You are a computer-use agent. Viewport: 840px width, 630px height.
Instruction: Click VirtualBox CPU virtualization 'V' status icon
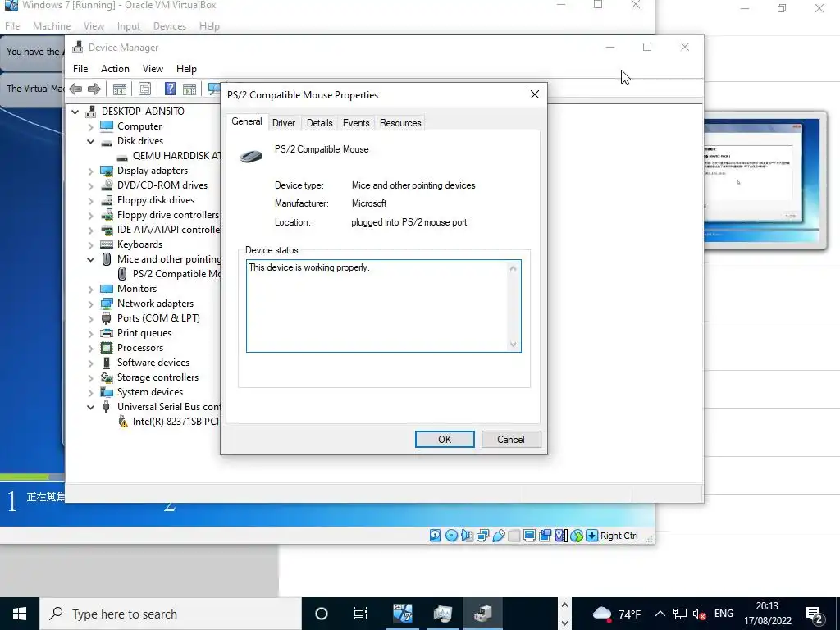click(x=560, y=535)
